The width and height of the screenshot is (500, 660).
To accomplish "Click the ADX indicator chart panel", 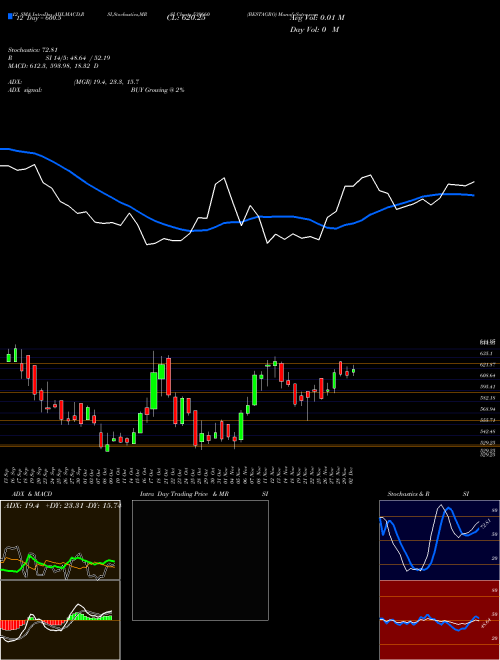I will (60, 540).
